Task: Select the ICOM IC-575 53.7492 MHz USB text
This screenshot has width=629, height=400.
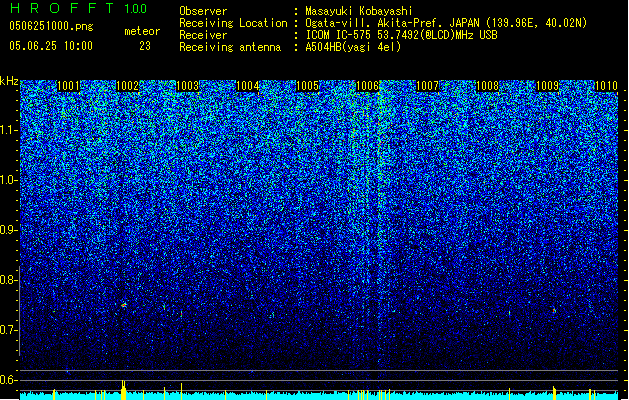Action: click(x=401, y=35)
